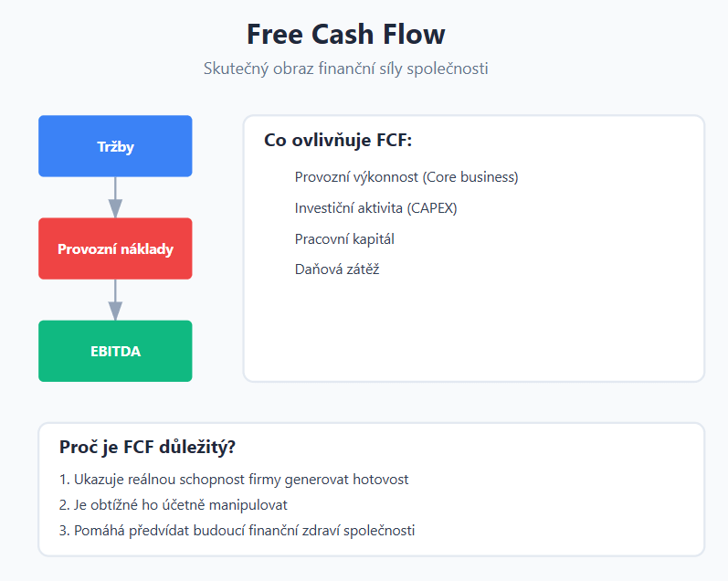Select subtitle Skutečný obraz finanční síly společnosti
728x581 pixels.
pyautogui.click(x=346, y=69)
